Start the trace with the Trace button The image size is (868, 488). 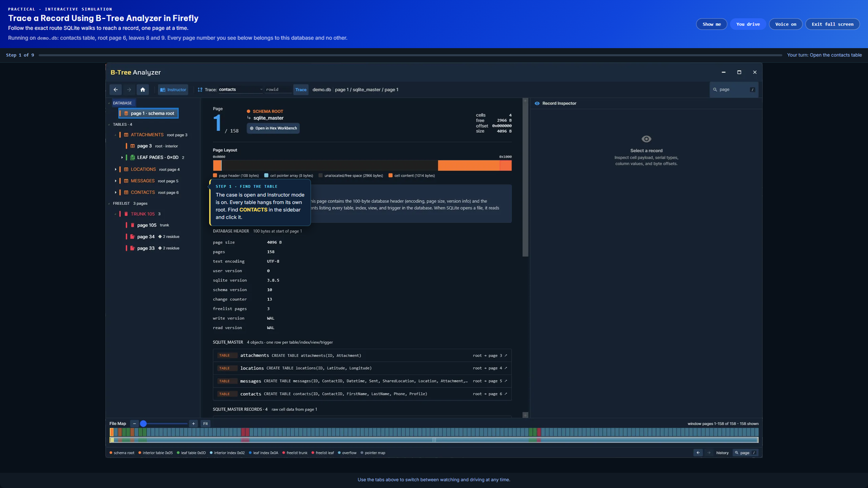click(x=301, y=89)
